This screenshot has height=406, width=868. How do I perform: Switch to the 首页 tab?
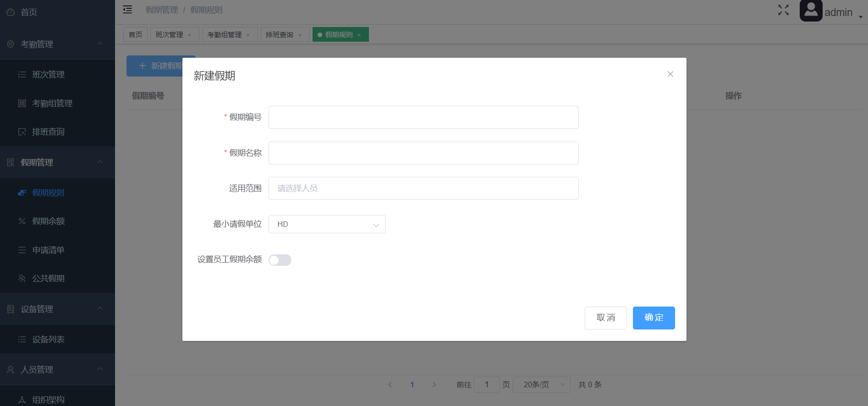135,35
